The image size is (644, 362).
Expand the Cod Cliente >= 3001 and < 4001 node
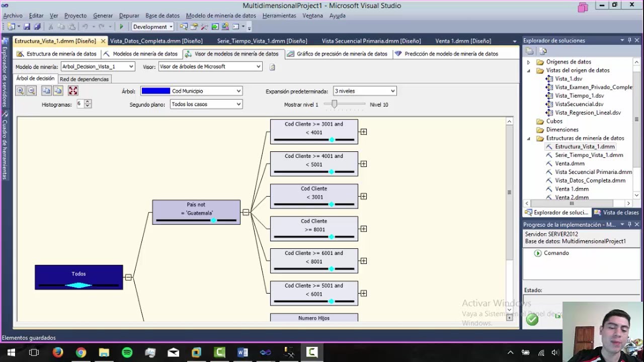click(x=363, y=132)
